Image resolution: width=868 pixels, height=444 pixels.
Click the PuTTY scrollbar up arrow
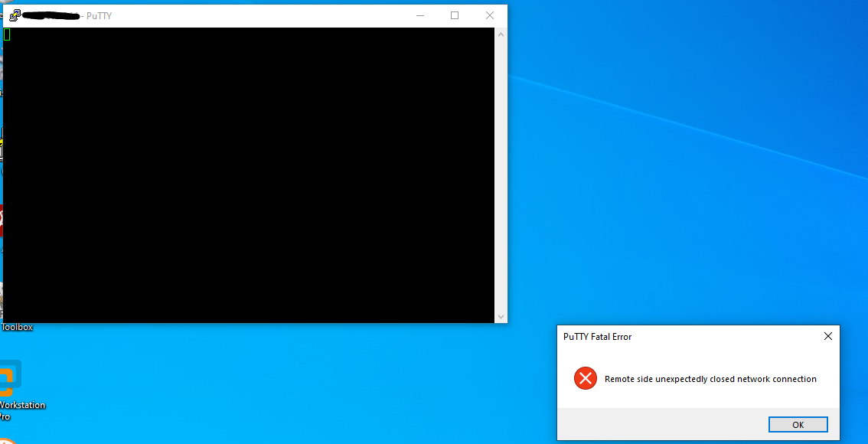[501, 34]
